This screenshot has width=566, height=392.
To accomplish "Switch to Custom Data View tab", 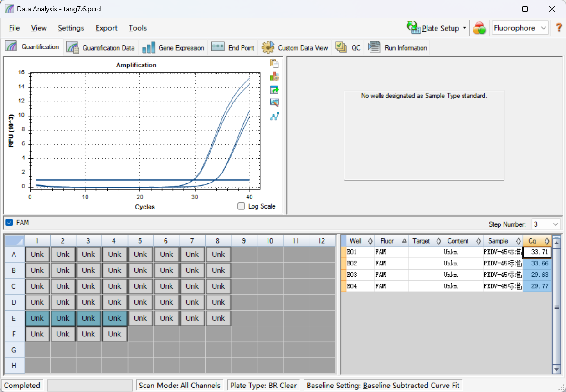I will (x=294, y=47).
